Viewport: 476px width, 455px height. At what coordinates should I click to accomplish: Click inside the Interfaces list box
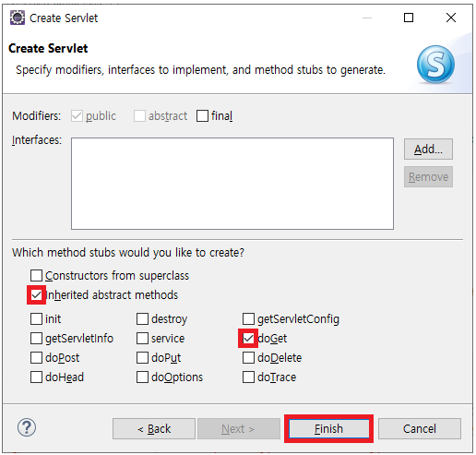point(232,184)
